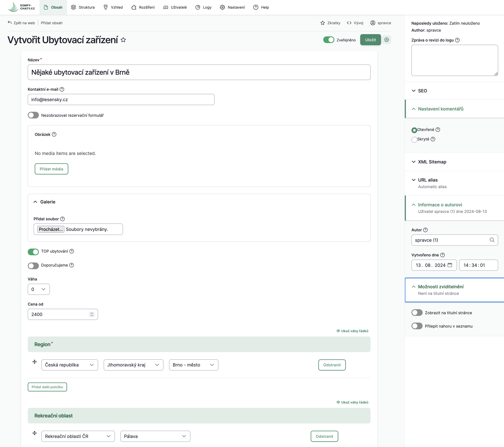Click help icon next to Vytvořeno dne
Screen dimensions: 504x447
point(442,255)
